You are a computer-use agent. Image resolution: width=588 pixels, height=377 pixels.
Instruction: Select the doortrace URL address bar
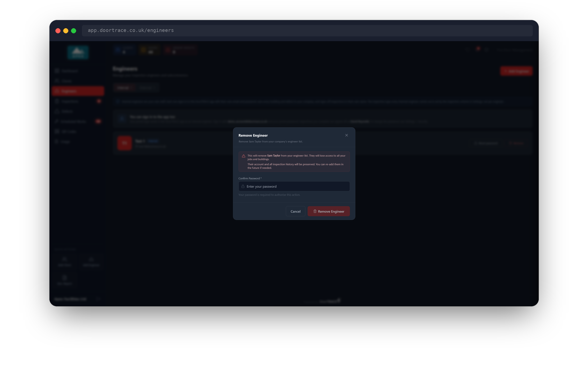[x=307, y=30]
